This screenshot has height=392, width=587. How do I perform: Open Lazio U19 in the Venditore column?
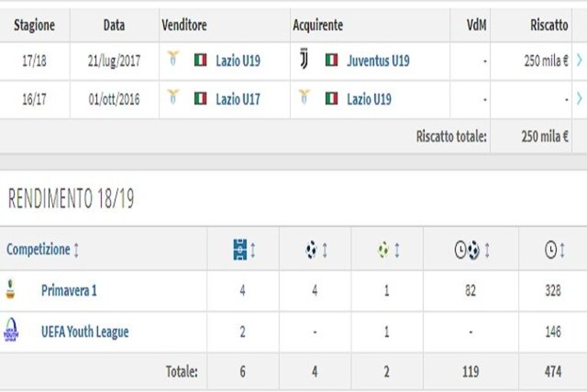(x=238, y=60)
